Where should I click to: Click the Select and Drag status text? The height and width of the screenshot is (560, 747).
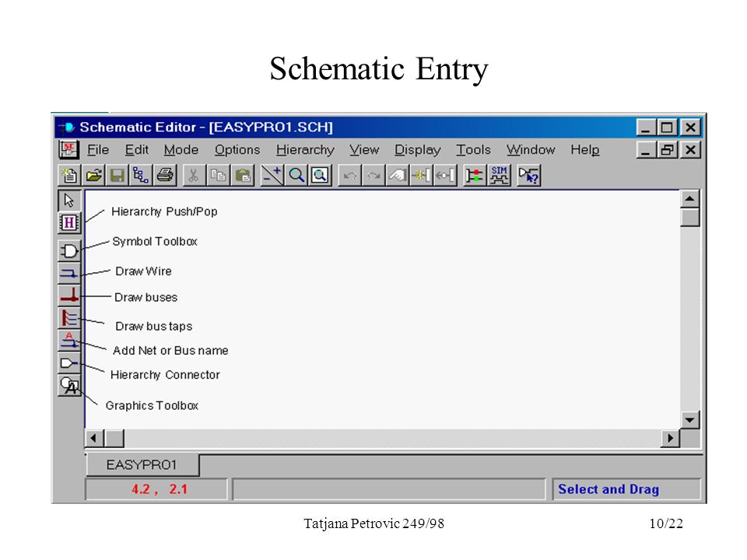[x=608, y=489]
